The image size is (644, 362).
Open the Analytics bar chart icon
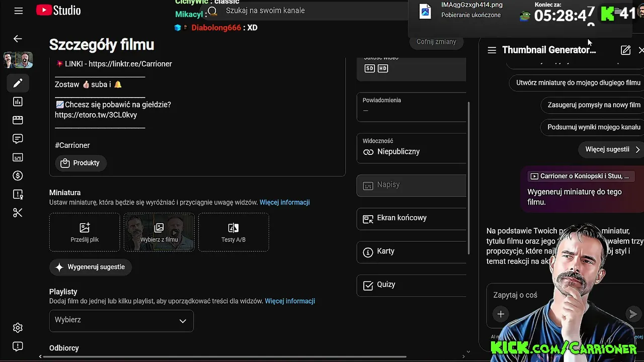[x=18, y=102]
